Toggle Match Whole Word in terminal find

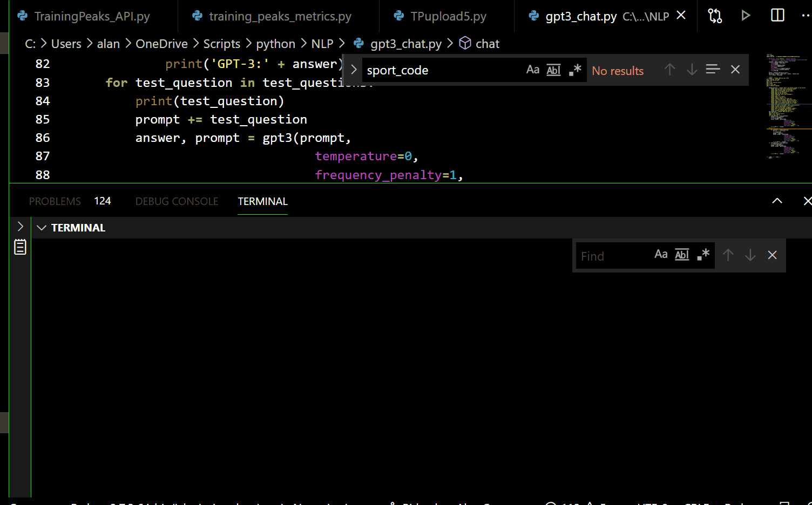682,254
